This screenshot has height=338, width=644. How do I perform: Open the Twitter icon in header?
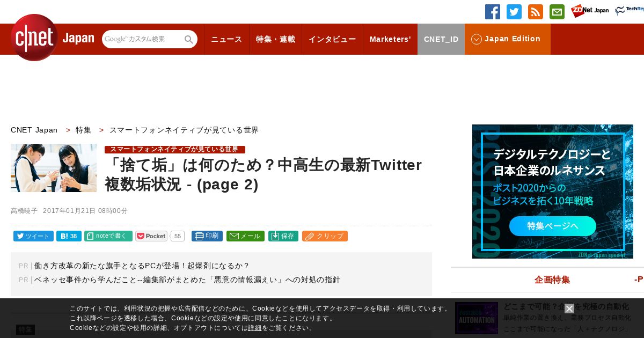[x=514, y=12]
